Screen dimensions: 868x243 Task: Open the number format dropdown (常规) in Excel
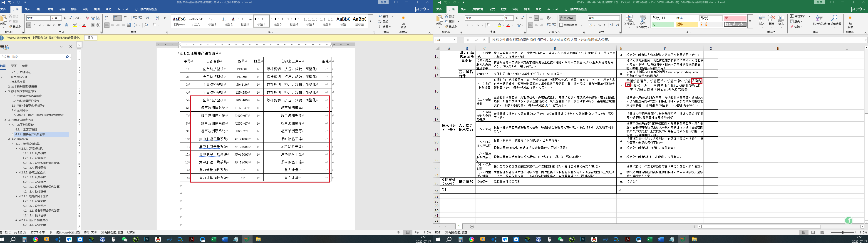click(x=618, y=18)
